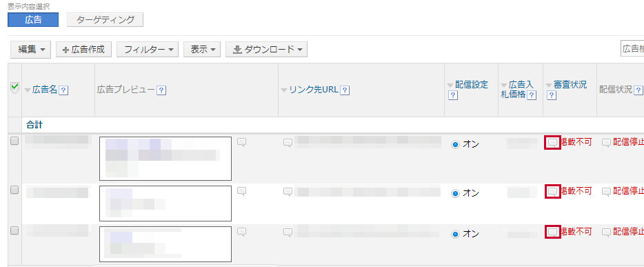Open the first row's ad preview box

click(165, 159)
